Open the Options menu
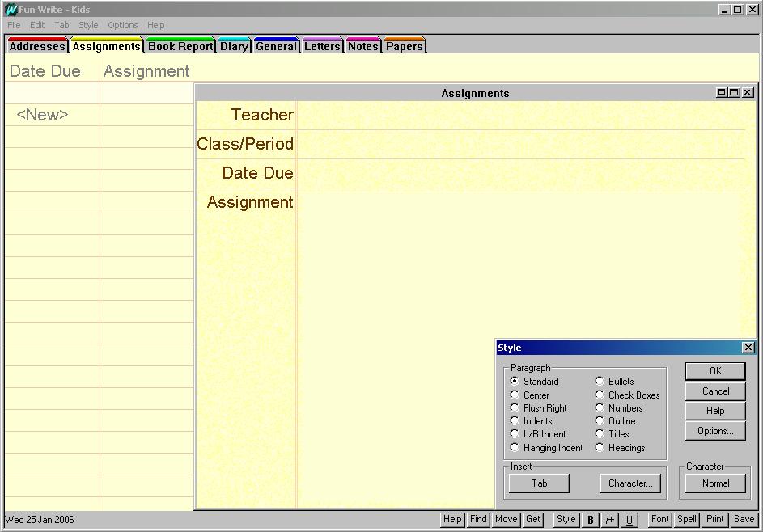 click(123, 25)
